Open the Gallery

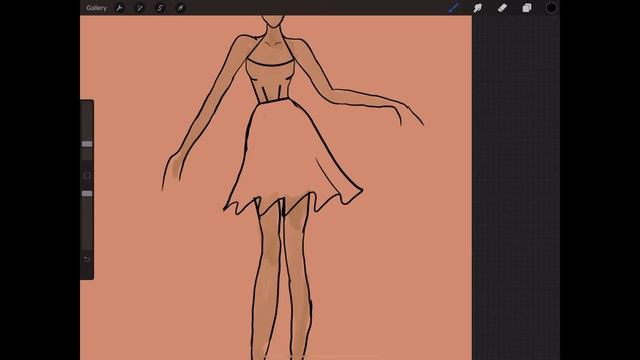click(96, 8)
